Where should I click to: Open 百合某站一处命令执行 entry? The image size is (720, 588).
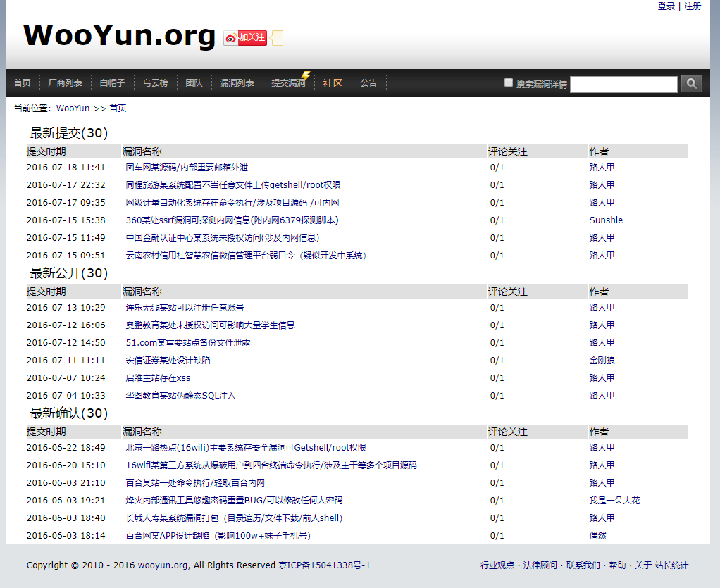195,483
